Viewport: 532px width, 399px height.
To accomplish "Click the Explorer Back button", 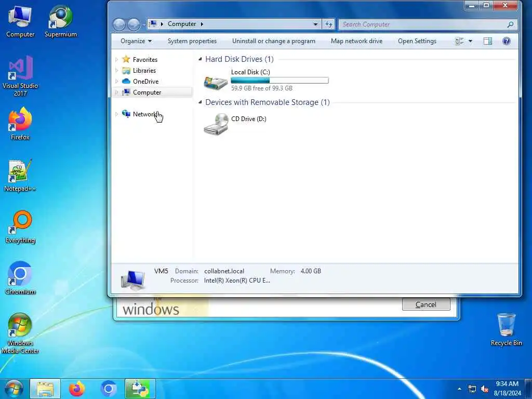I will [119, 24].
